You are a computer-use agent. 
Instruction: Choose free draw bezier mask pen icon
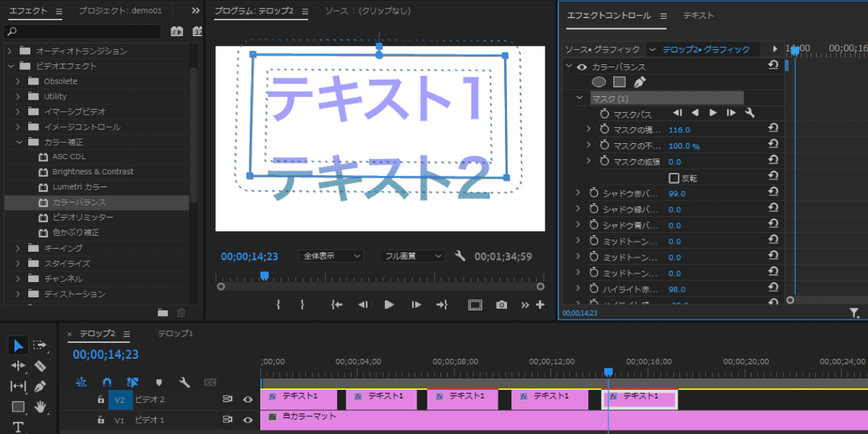tap(639, 82)
